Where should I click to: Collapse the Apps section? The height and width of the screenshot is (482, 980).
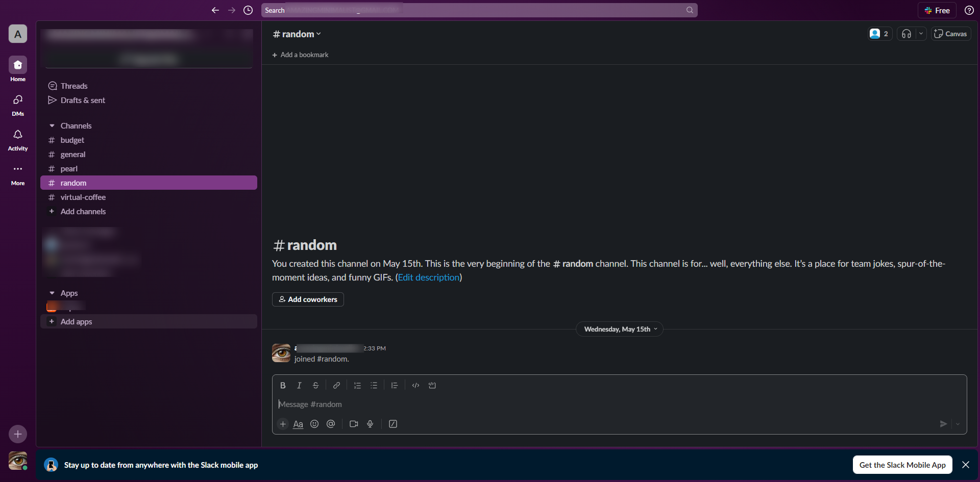tap(52, 293)
